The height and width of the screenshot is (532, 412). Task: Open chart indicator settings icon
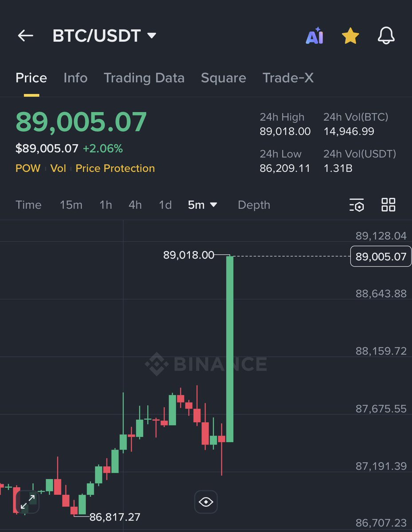pyautogui.click(x=357, y=205)
